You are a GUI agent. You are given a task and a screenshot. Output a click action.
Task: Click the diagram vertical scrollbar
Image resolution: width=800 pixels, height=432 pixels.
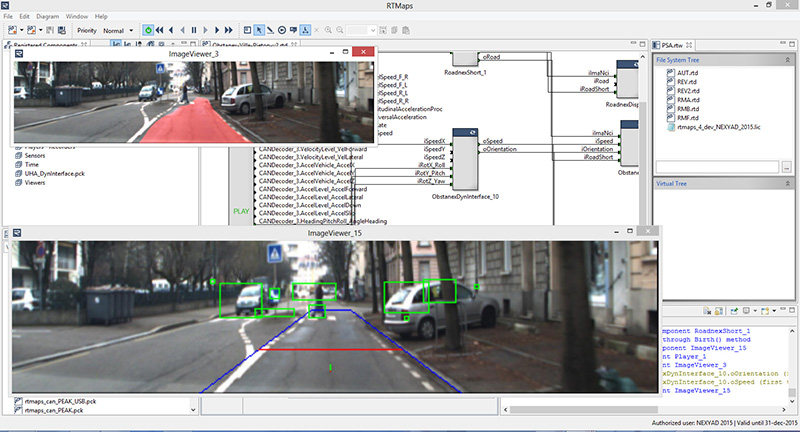tap(643, 138)
